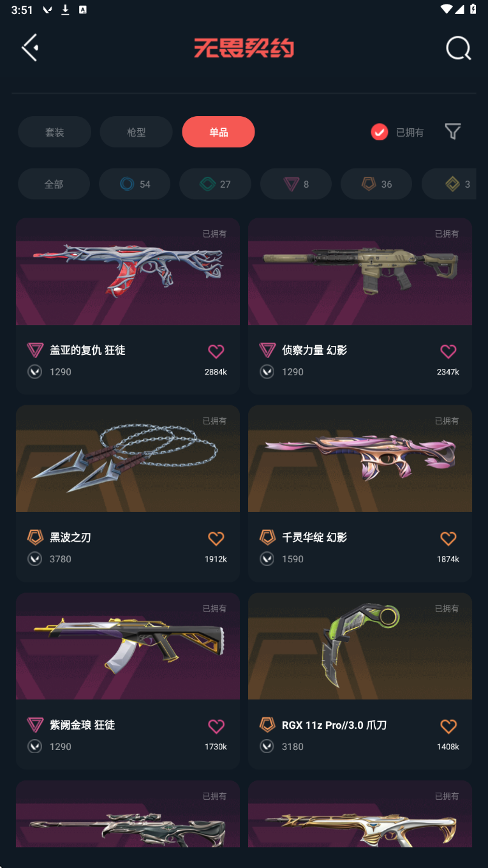Favorite 紫阙金琅 狂徒 with the heart icon
This screenshot has height=868, width=488.
point(216,726)
